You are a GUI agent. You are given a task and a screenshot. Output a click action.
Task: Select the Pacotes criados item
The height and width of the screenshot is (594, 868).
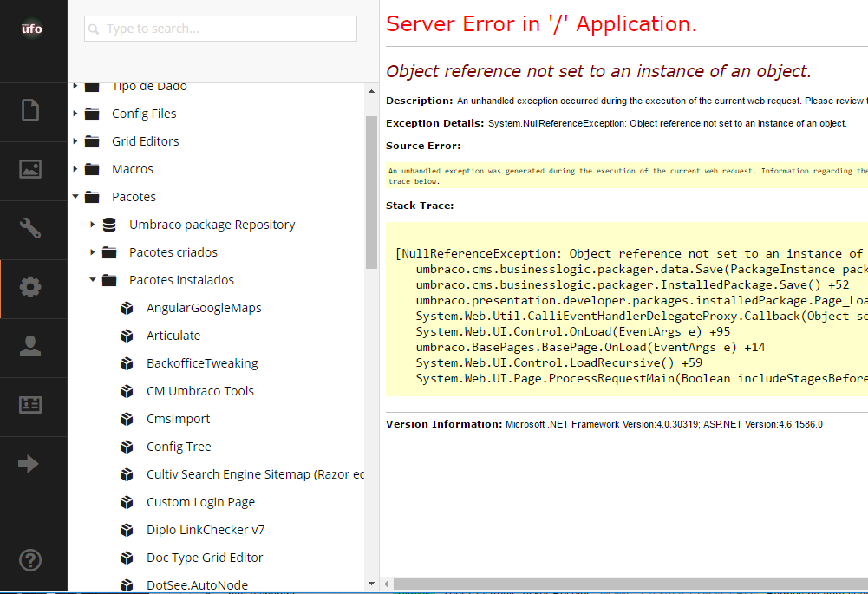coord(173,252)
